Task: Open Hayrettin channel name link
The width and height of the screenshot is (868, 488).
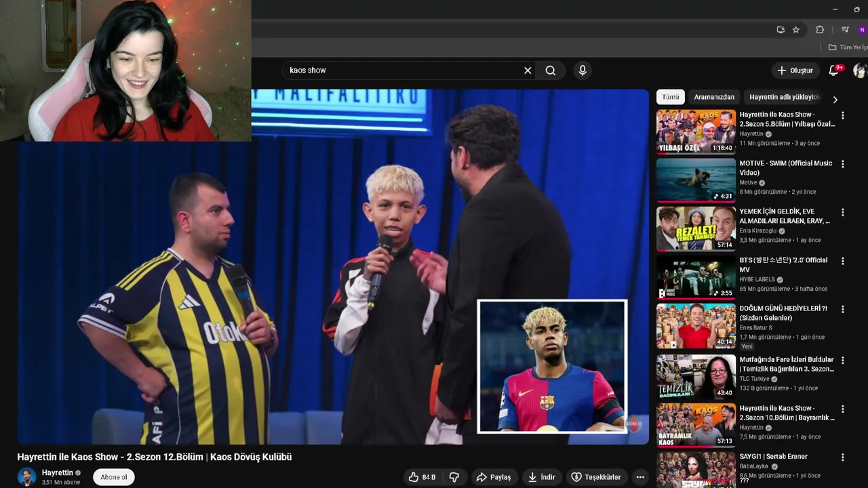Action: tap(57, 472)
